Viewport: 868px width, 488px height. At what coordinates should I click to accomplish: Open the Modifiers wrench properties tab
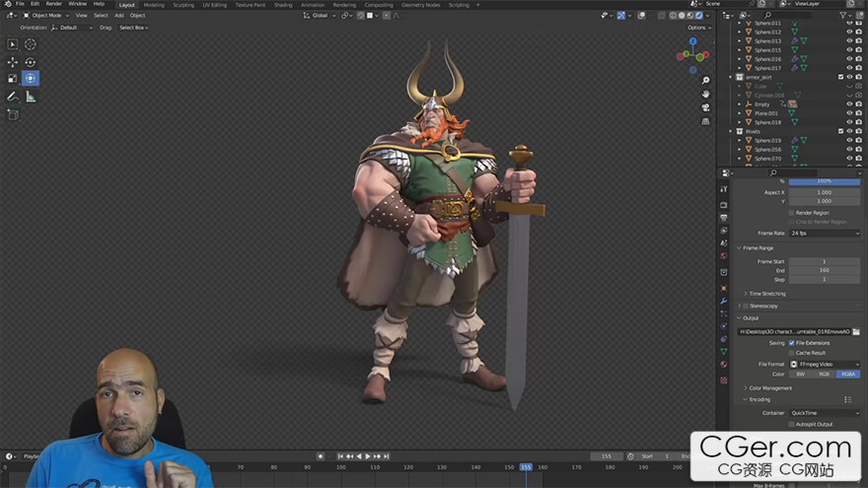724,301
